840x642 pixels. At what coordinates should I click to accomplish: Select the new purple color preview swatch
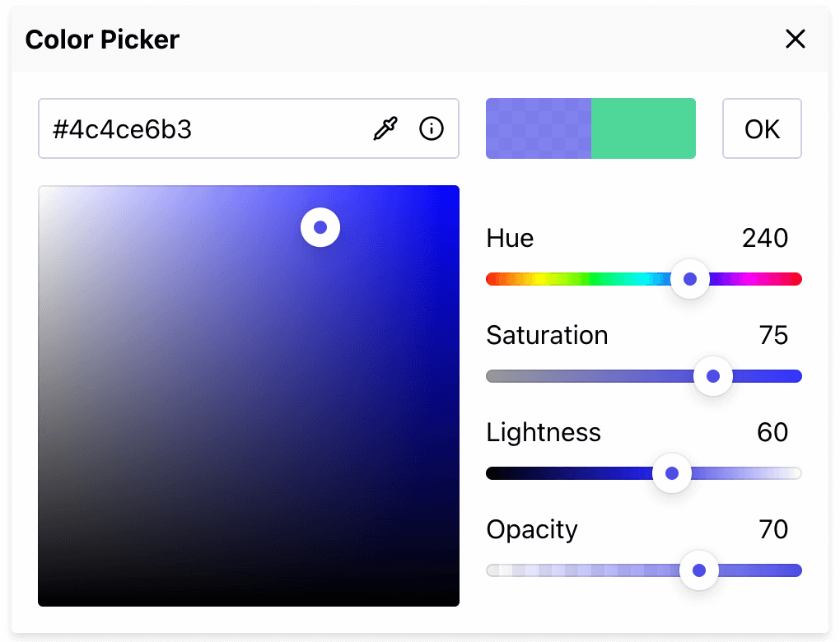539,128
